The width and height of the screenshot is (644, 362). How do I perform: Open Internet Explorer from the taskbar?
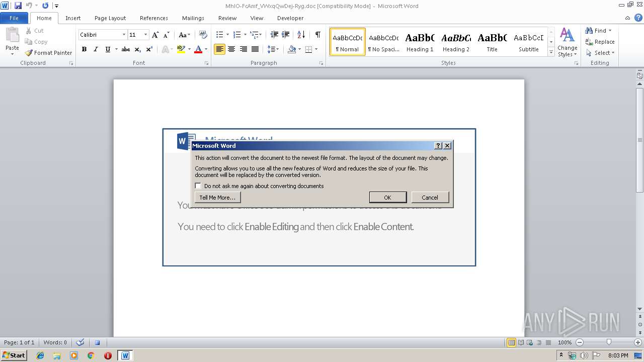pyautogui.click(x=40, y=355)
